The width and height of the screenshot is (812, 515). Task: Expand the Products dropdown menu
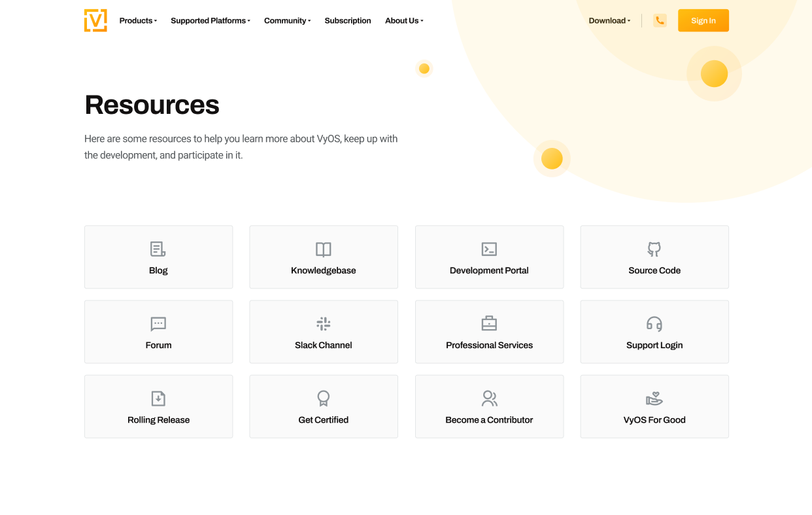pyautogui.click(x=137, y=20)
